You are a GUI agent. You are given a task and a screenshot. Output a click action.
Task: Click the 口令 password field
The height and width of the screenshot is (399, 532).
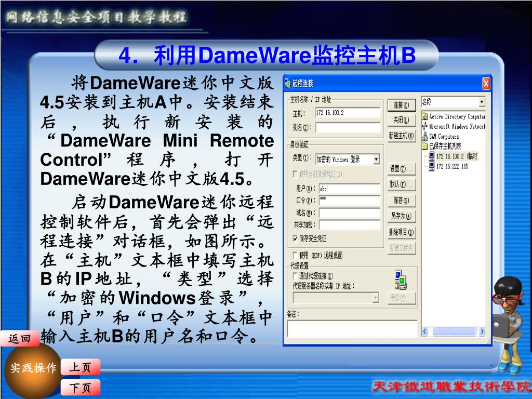(350, 201)
